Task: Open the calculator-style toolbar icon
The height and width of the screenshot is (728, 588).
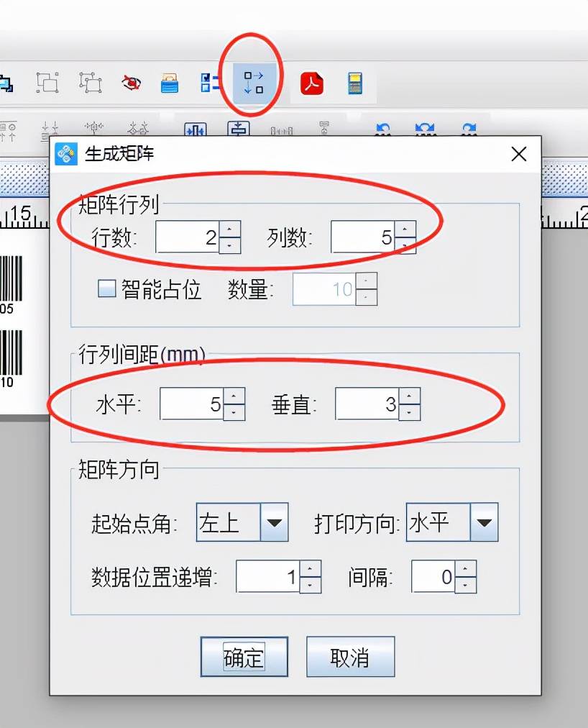Action: [355, 83]
